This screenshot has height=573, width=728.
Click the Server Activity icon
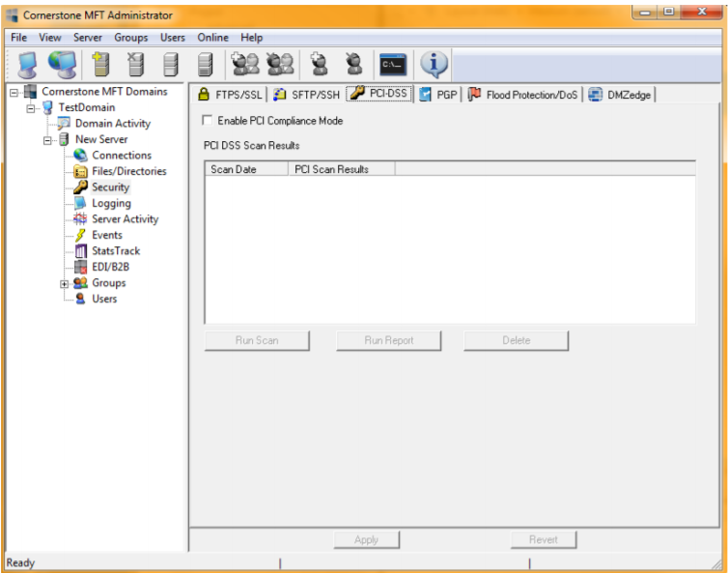click(80, 219)
